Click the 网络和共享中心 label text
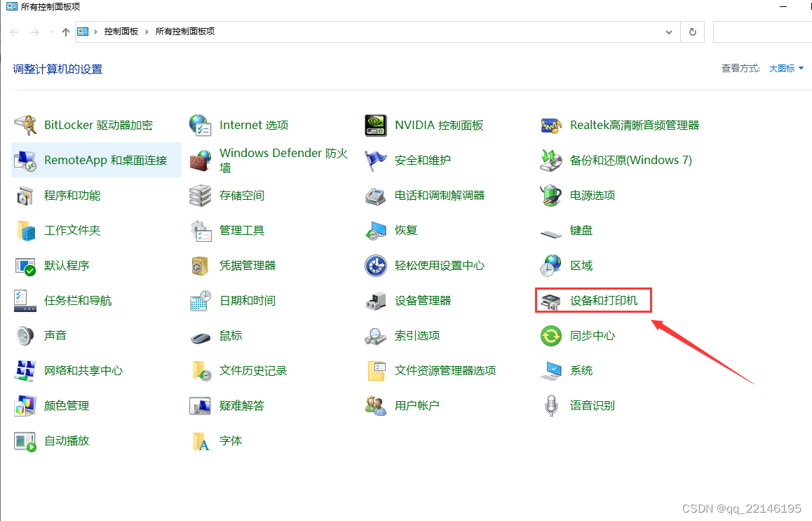 [x=83, y=371]
